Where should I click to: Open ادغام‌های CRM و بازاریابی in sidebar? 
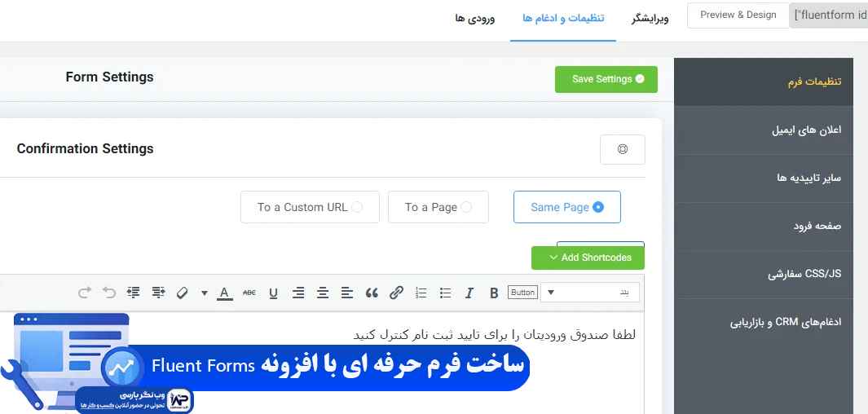[x=764, y=323]
